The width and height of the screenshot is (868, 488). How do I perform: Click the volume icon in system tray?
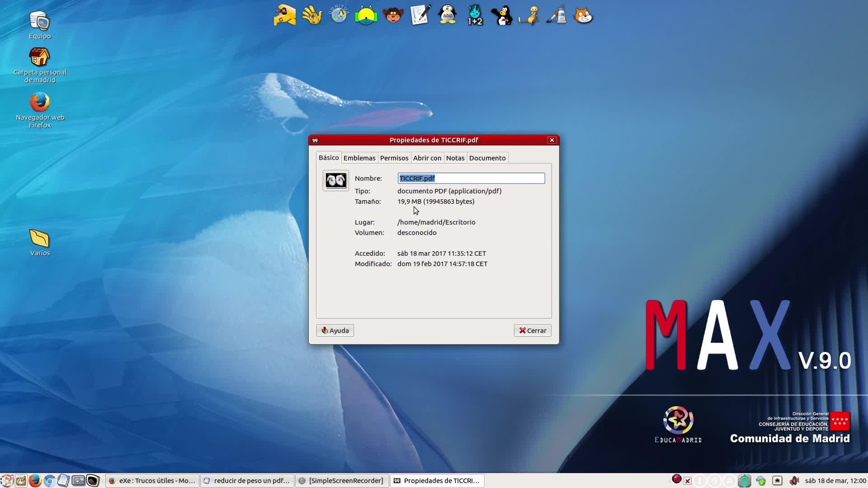(x=793, y=480)
